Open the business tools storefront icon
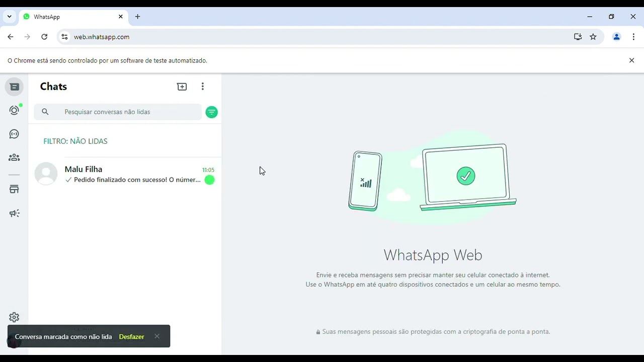644x362 pixels. point(14,190)
